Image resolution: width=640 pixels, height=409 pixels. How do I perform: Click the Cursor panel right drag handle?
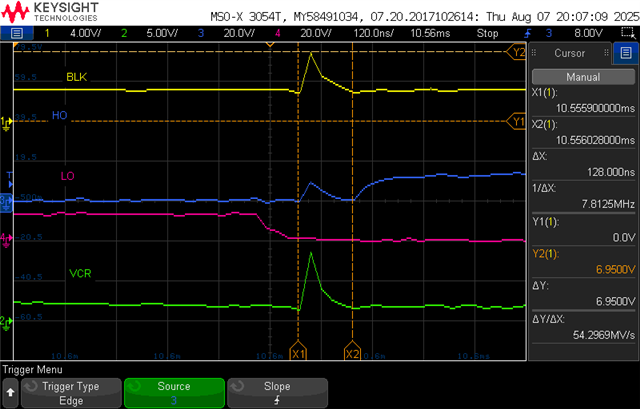pos(607,53)
